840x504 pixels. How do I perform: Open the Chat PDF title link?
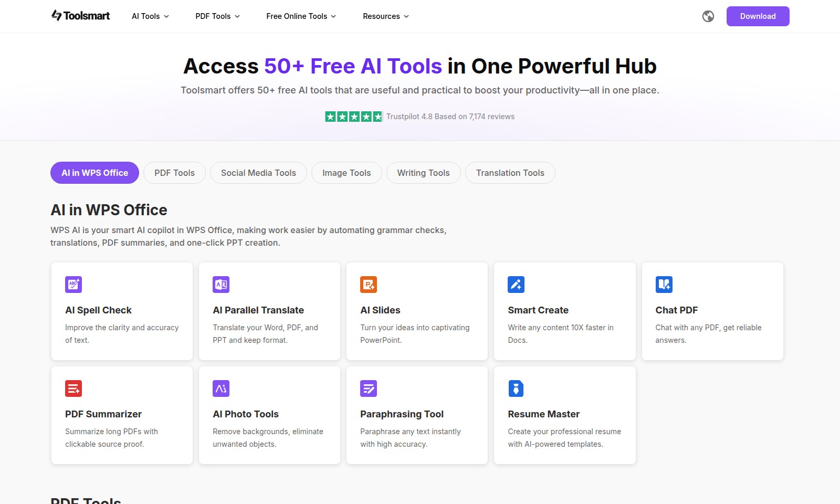[676, 310]
